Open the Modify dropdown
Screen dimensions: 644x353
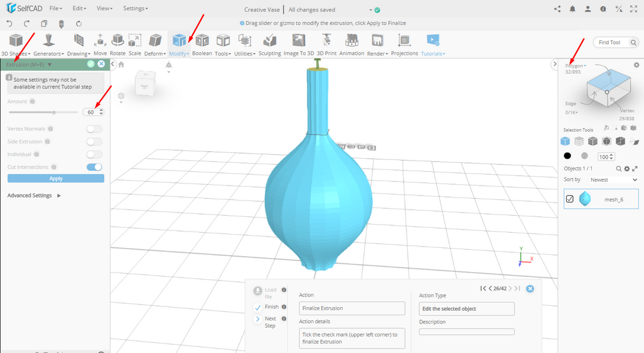[x=179, y=45]
